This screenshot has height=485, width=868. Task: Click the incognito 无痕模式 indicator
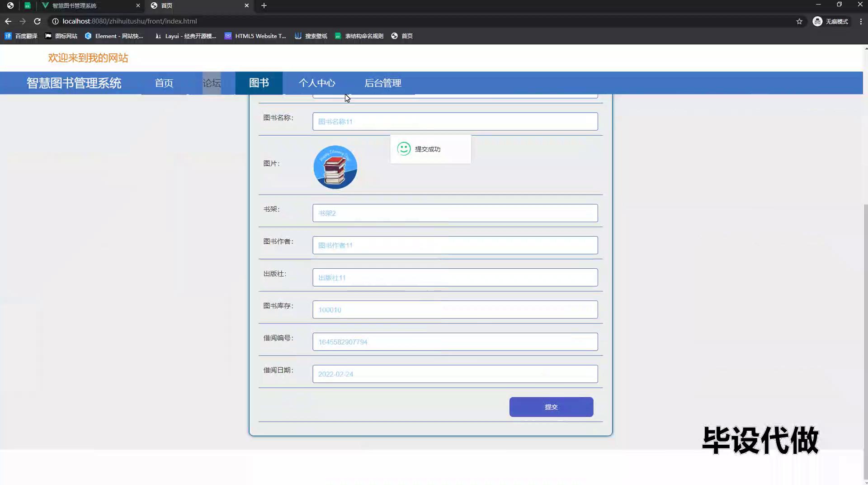coord(831,21)
